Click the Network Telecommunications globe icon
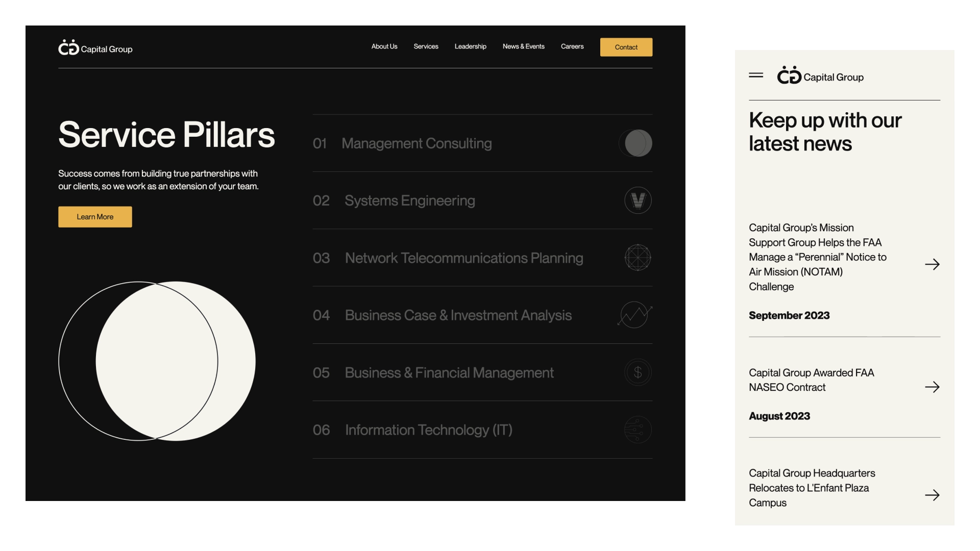Viewport: 980px width, 551px height. pyautogui.click(x=638, y=258)
